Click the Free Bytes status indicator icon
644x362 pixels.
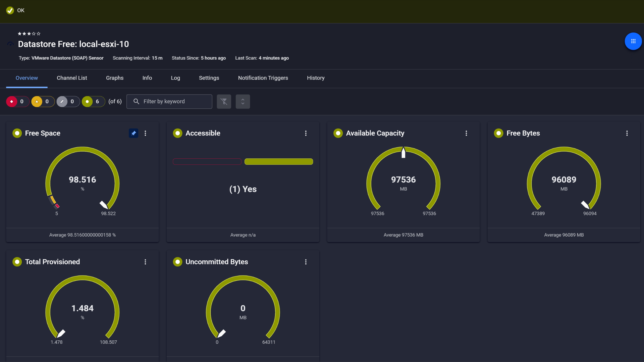pos(499,133)
